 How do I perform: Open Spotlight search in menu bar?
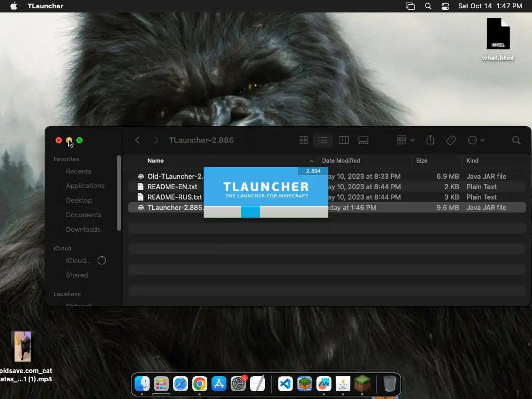[x=428, y=6]
